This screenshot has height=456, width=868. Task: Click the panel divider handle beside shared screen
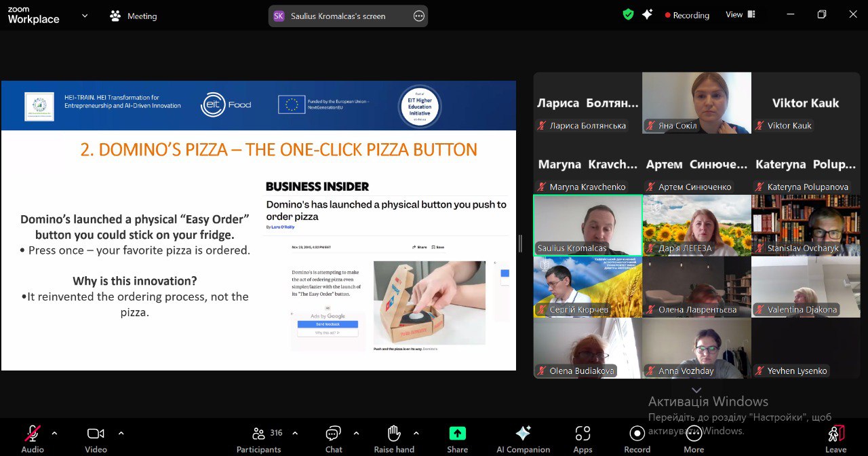tap(520, 244)
